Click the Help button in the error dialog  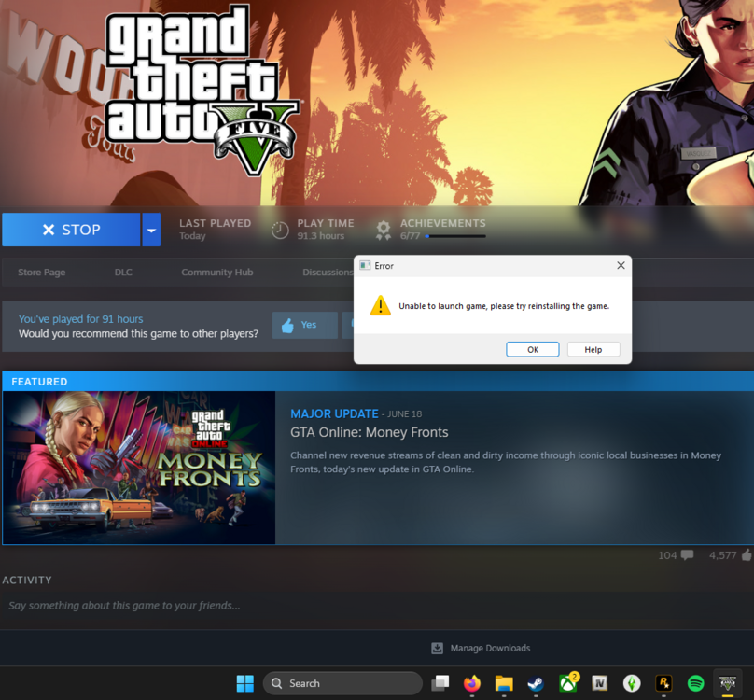tap(593, 349)
